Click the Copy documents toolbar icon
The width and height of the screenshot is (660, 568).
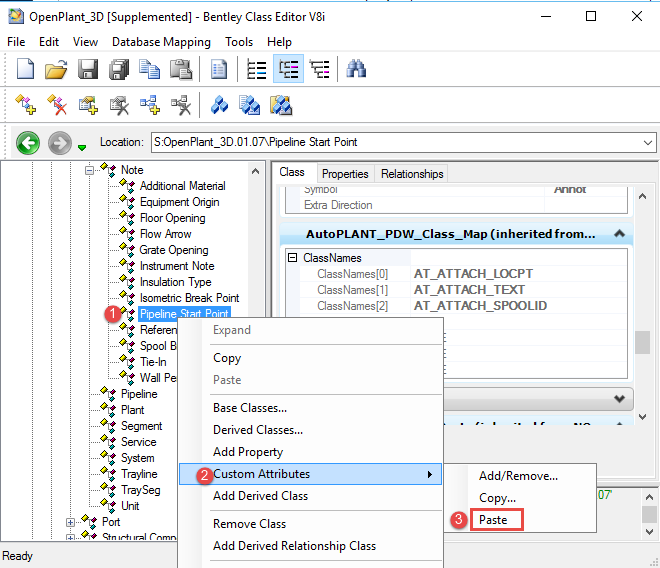[x=150, y=69]
